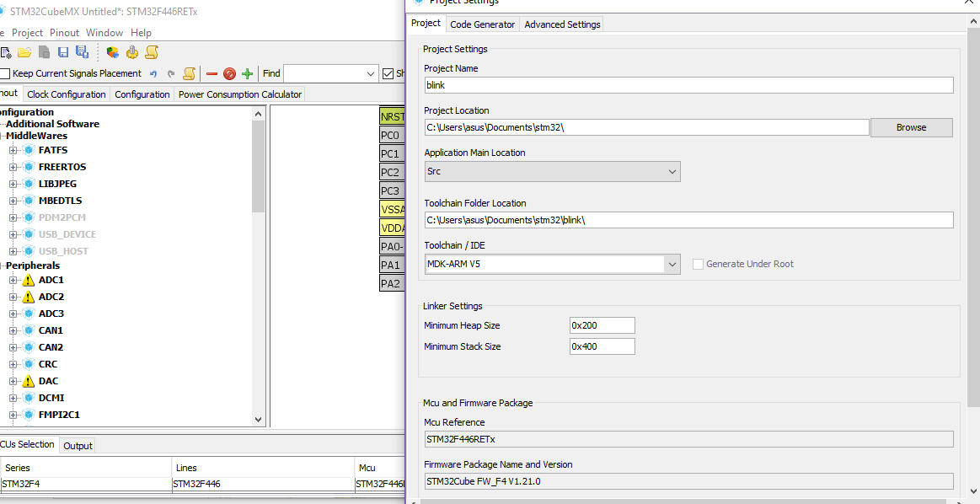This screenshot has width=980, height=504.
Task: Click the green plus icon
Action: click(x=248, y=74)
